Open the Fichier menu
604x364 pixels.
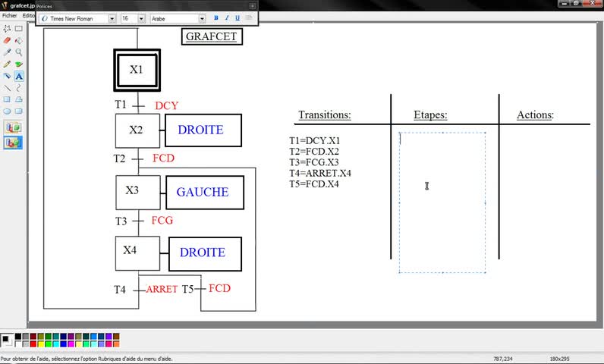pyautogui.click(x=10, y=15)
